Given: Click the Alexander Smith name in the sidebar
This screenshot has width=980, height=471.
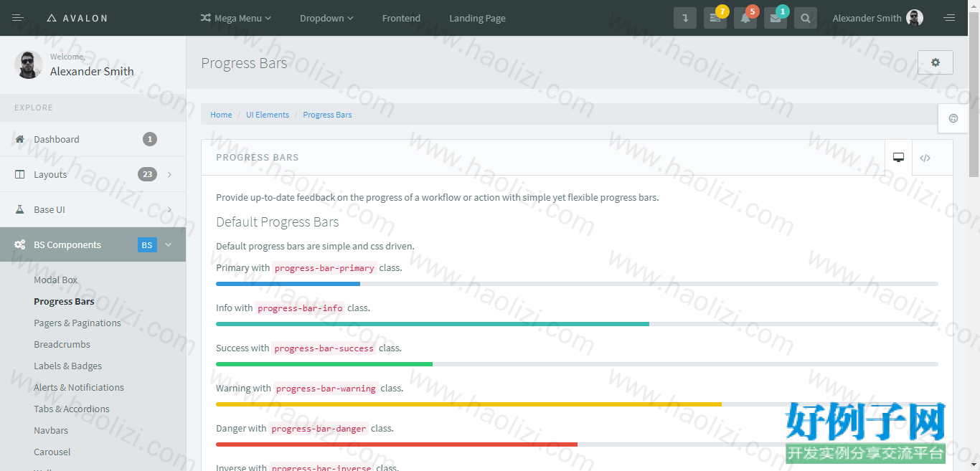Looking at the screenshot, I should 92,71.
